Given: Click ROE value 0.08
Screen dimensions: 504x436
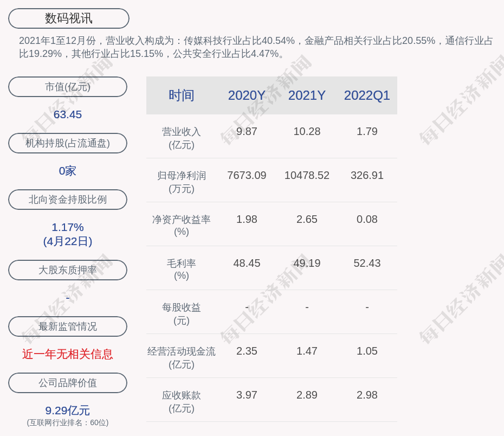Looking at the screenshot, I should click(367, 219).
